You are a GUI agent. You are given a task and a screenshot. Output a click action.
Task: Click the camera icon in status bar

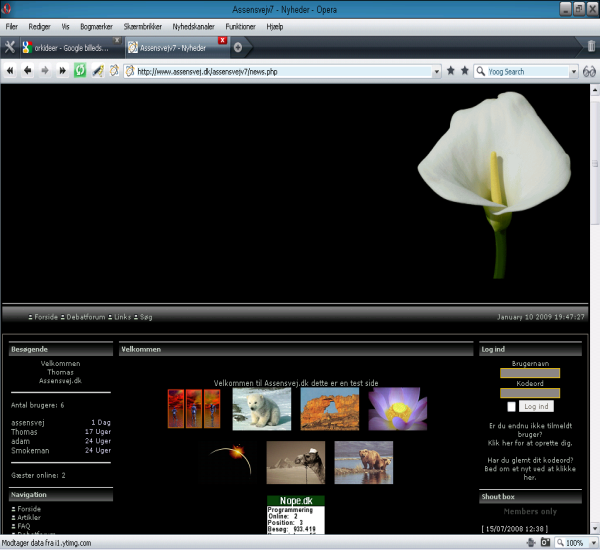coord(545,542)
